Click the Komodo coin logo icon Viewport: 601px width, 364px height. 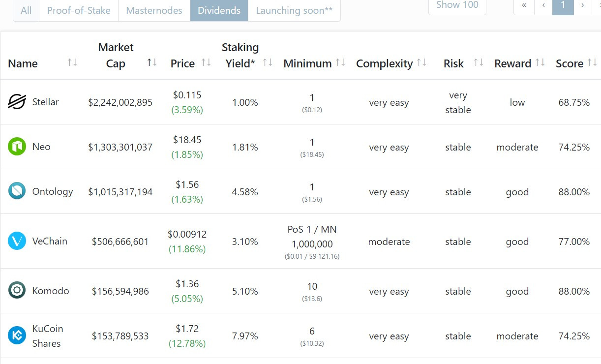click(x=17, y=291)
